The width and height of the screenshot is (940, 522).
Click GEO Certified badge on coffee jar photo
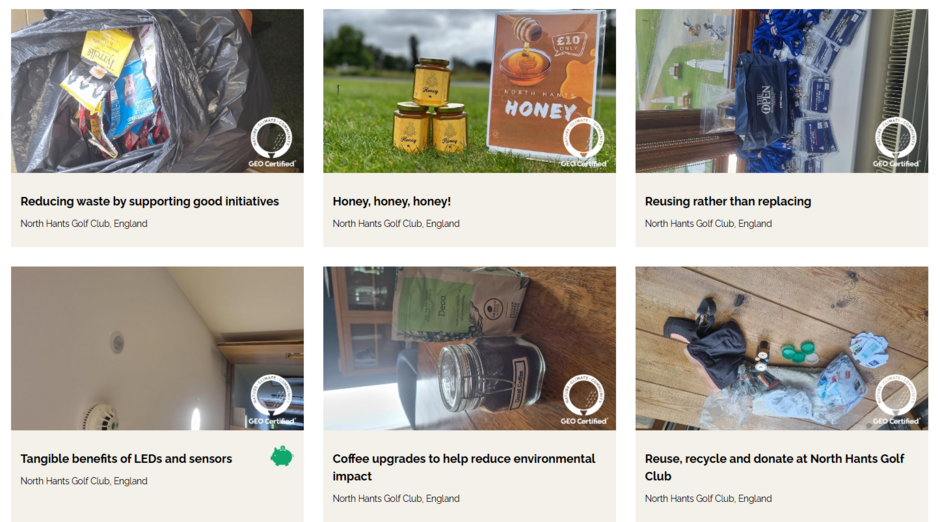pos(584,400)
